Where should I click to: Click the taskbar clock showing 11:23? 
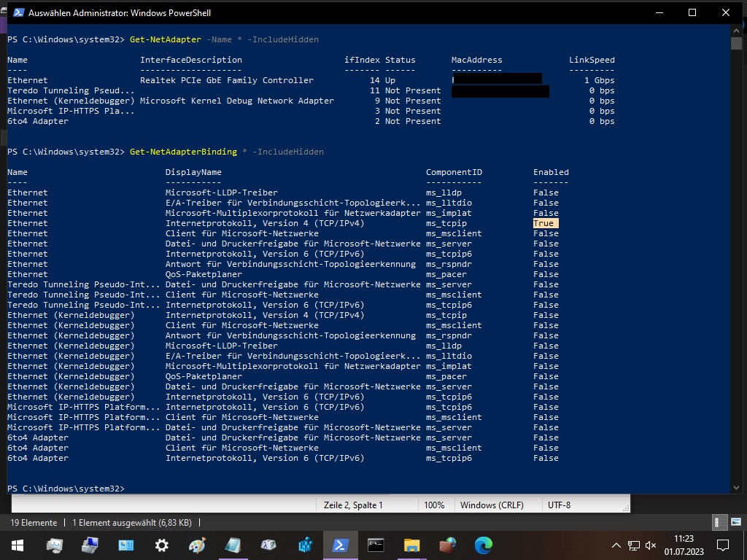[x=684, y=545]
